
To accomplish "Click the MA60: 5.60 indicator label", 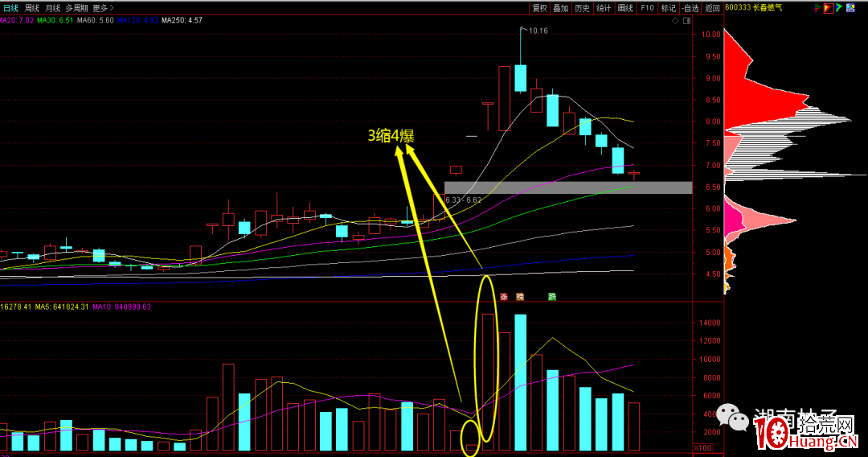I will (x=95, y=20).
